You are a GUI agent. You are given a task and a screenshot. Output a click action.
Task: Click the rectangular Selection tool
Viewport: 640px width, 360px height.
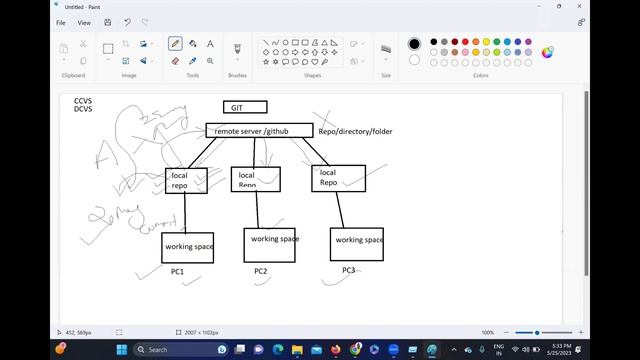coord(108,49)
